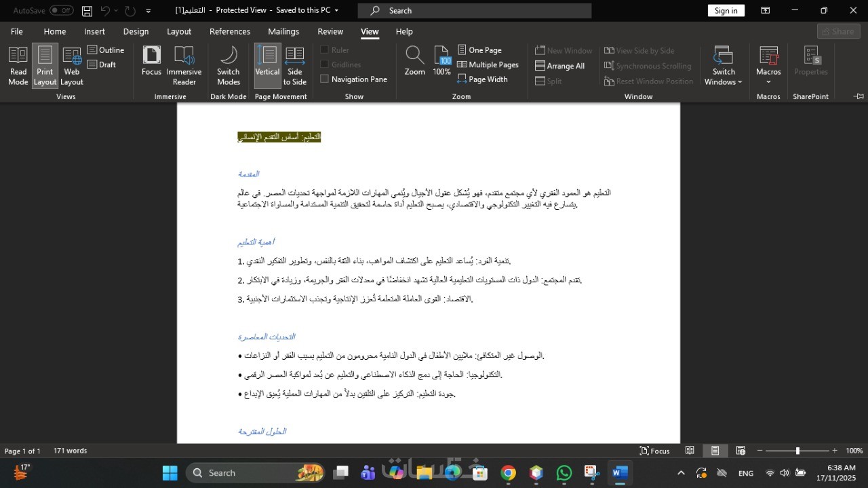Click the highlighted Arabic document title
This screenshot has height=488, width=868.
(279, 137)
